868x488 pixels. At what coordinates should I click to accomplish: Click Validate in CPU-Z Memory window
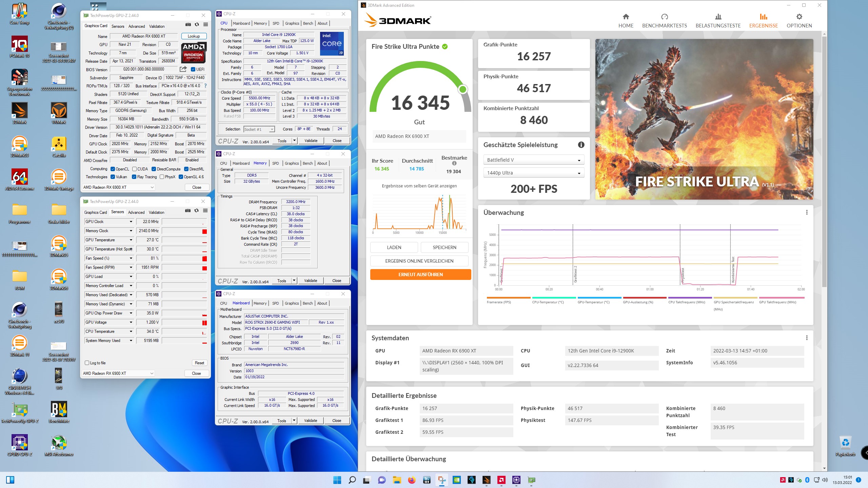click(311, 281)
